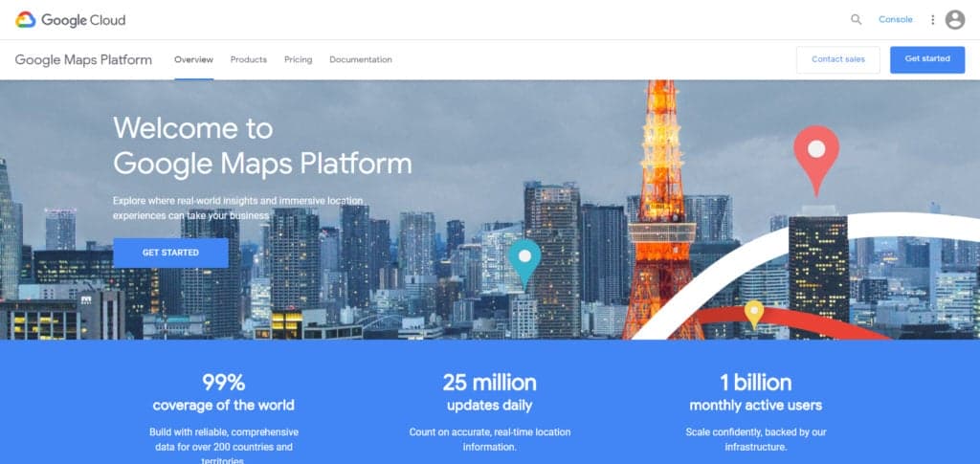Click the '99%' statistic text

point(223,382)
